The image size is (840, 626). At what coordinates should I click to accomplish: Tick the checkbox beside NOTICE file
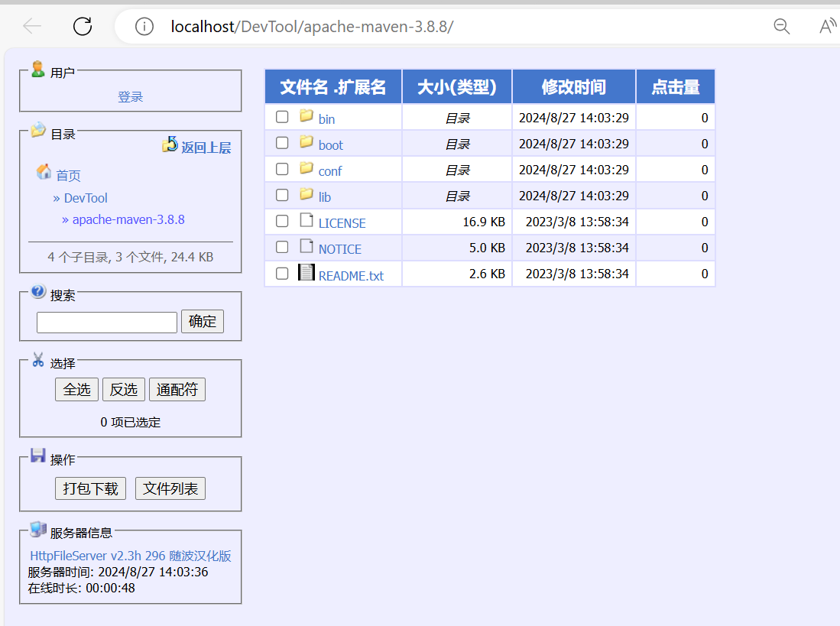click(282, 247)
